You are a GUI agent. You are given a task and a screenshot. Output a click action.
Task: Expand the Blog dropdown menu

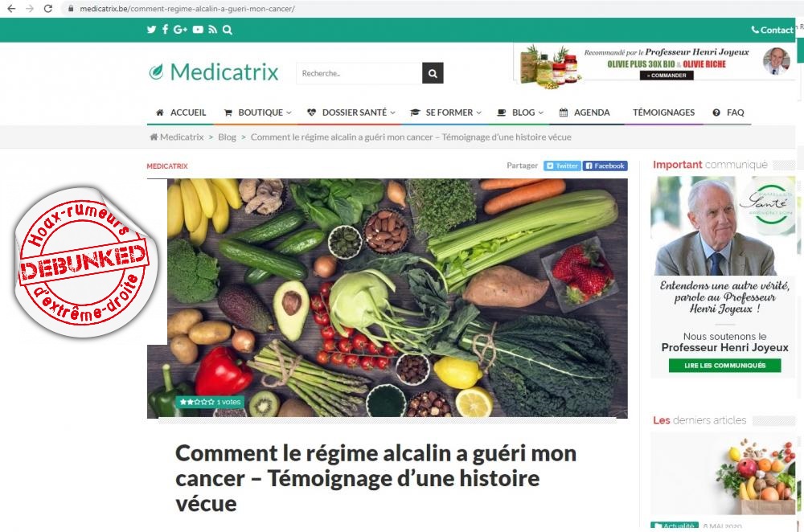click(520, 113)
